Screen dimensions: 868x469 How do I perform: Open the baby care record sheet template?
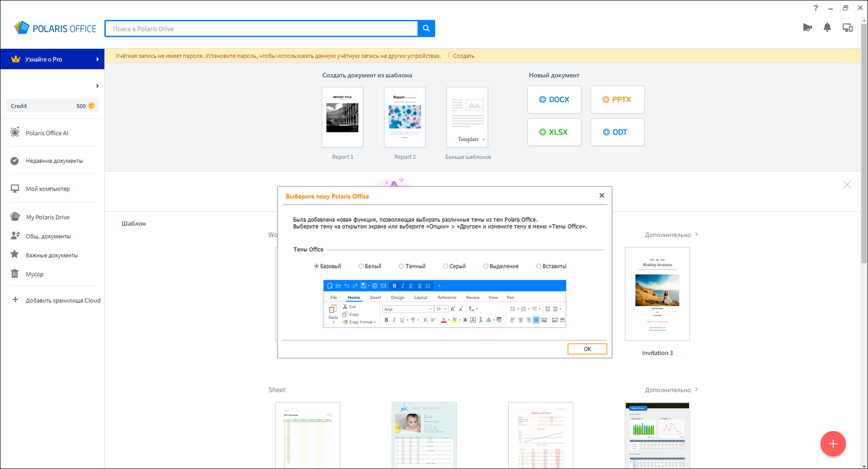424,435
